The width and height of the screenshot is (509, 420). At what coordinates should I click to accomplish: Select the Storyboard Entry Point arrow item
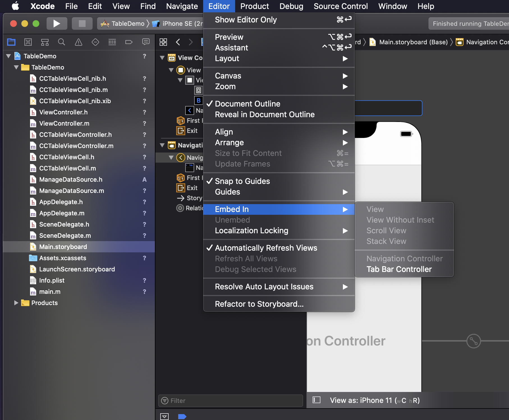[x=189, y=198]
